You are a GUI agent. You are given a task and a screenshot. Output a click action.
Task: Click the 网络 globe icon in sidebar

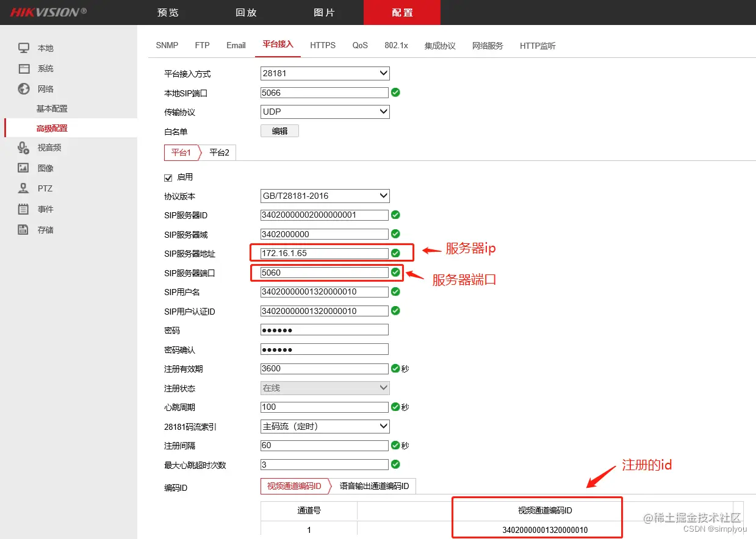click(x=24, y=89)
